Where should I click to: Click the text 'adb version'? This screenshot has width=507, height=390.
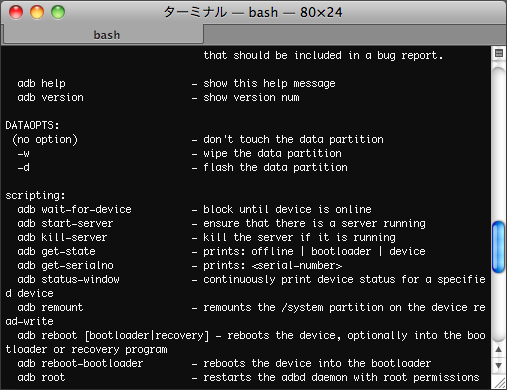51,97
